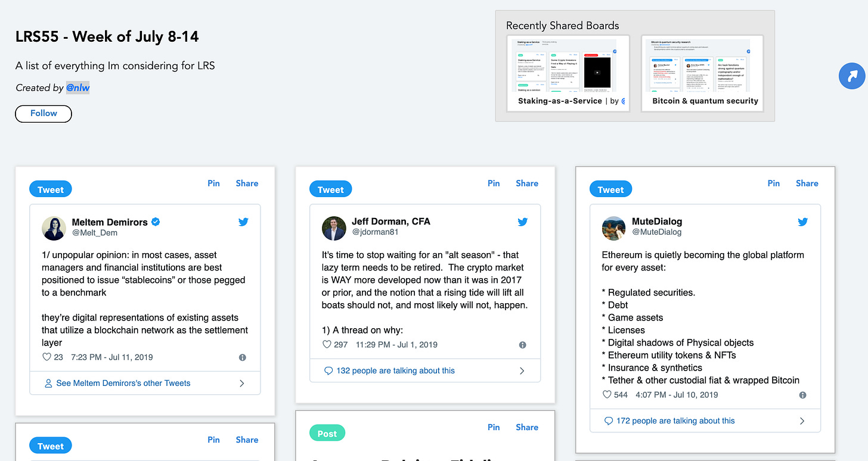Open info icon on Jeff Dorman tweet
Viewport: 868px width, 461px height.
tap(523, 345)
